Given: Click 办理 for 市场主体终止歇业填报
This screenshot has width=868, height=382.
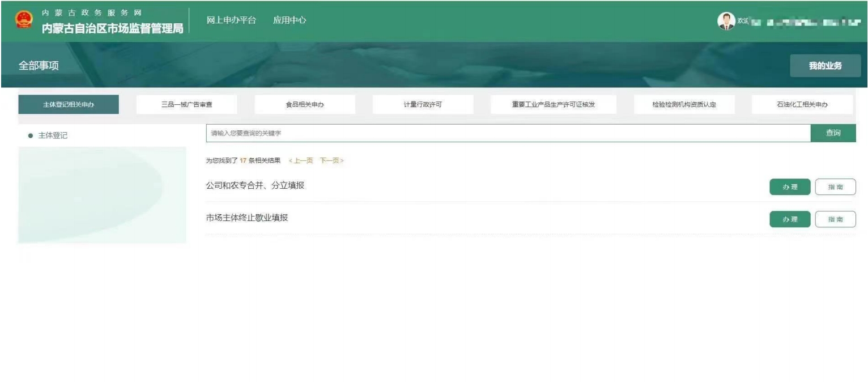Looking at the screenshot, I should (x=789, y=219).
